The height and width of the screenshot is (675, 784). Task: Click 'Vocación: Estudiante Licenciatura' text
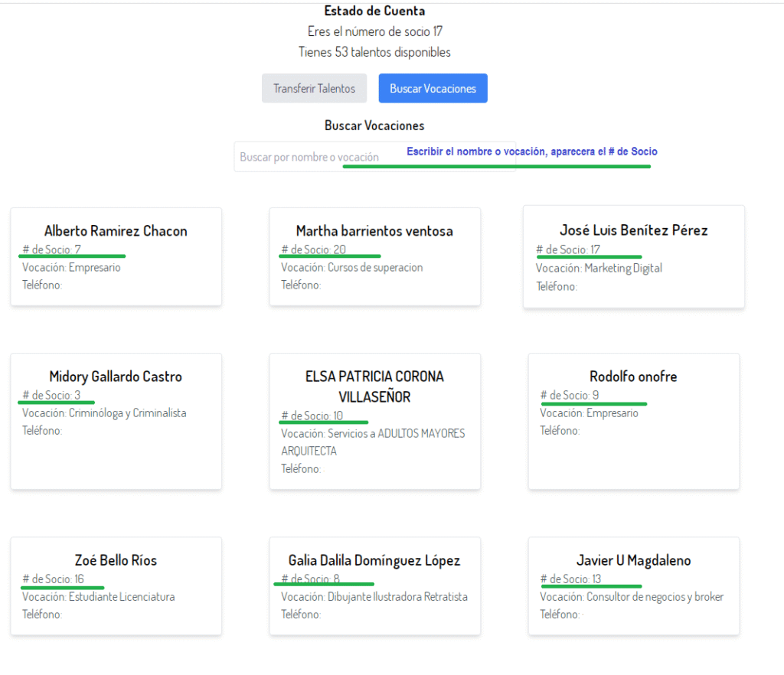click(x=98, y=597)
